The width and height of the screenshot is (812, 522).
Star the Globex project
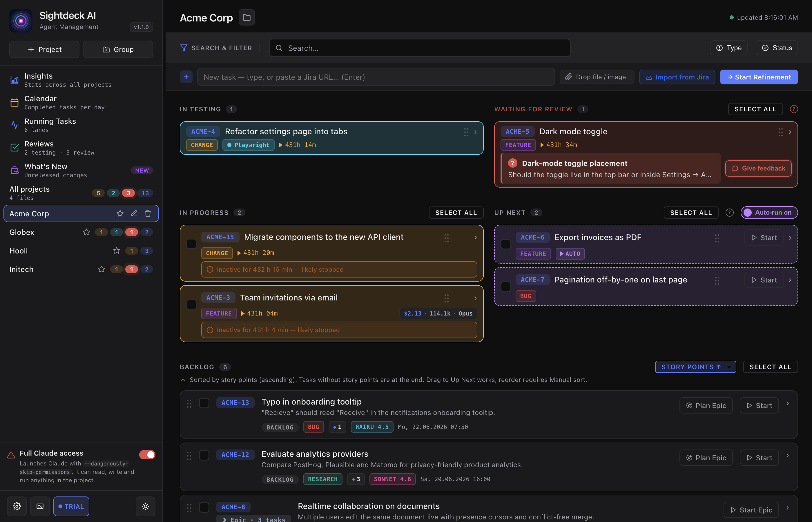[86, 232]
